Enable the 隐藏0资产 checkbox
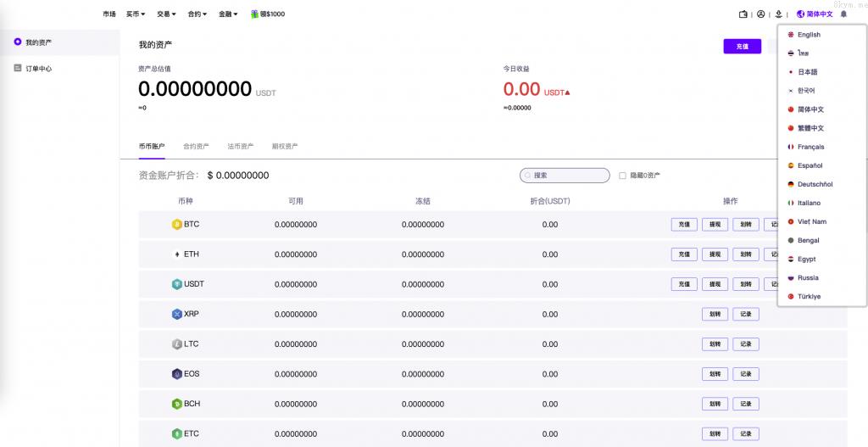Image resolution: width=868 pixels, height=447 pixels. (622, 176)
